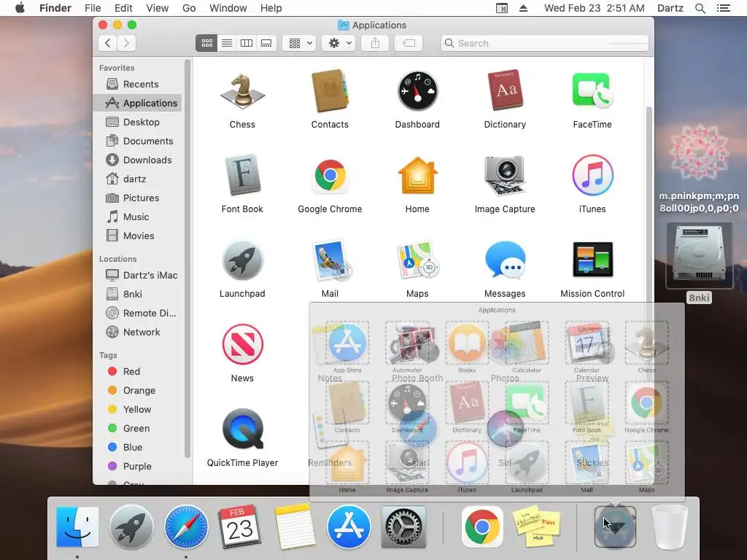Filter by the Purple tag
747x560 pixels.
click(x=137, y=466)
